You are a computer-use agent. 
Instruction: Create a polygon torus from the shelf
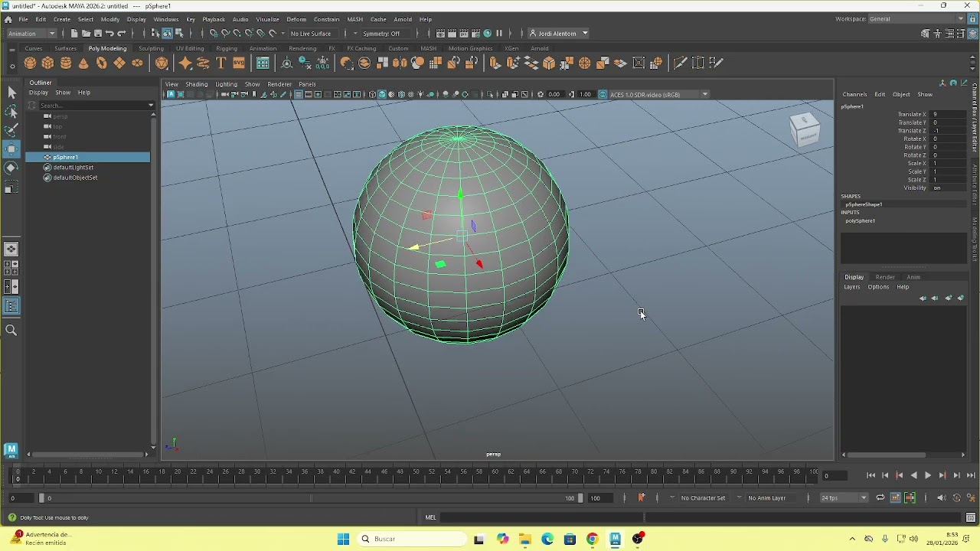[x=101, y=64]
